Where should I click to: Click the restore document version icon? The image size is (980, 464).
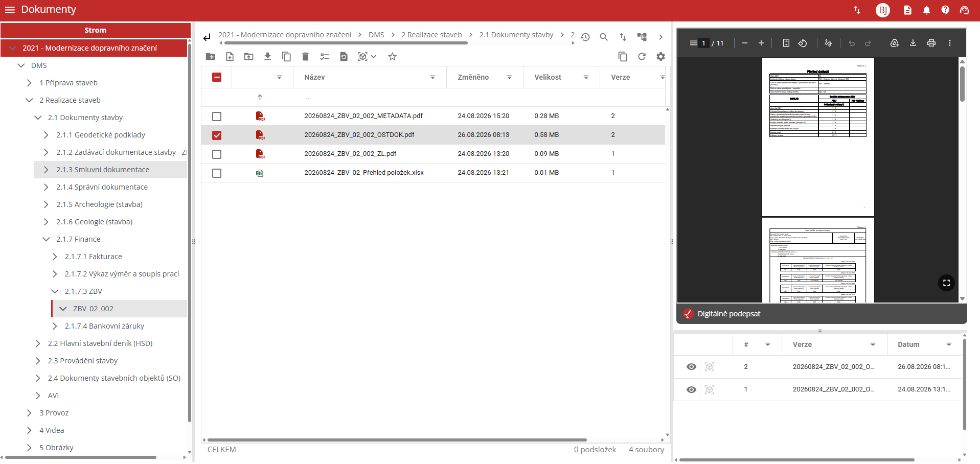click(x=344, y=57)
